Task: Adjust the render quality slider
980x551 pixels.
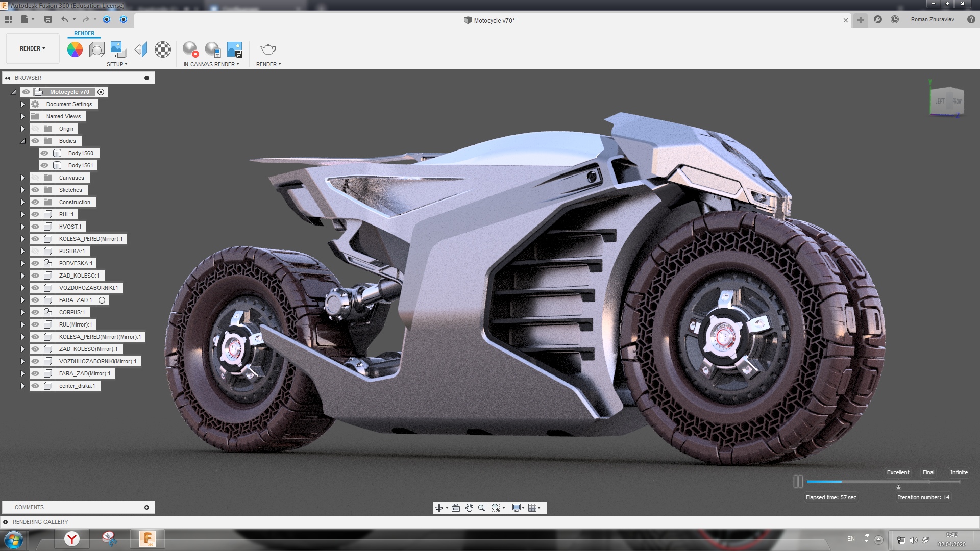Action: click(x=898, y=481)
